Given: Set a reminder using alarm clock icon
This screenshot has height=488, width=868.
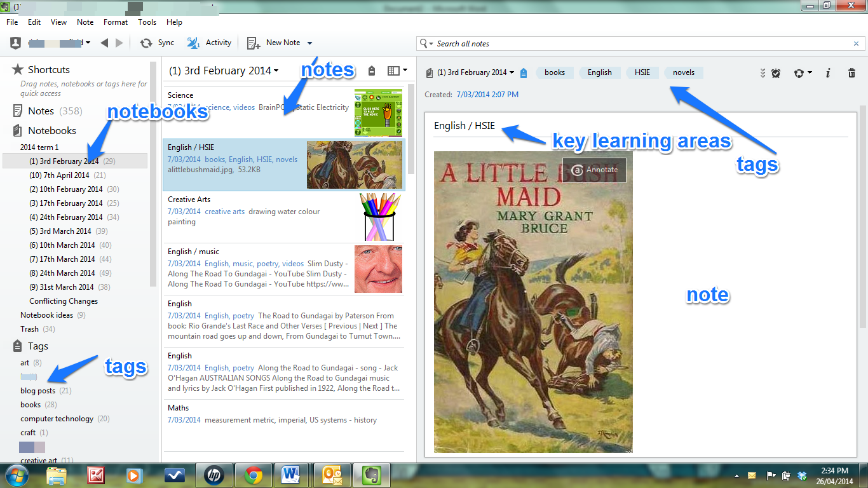Looking at the screenshot, I should point(776,73).
